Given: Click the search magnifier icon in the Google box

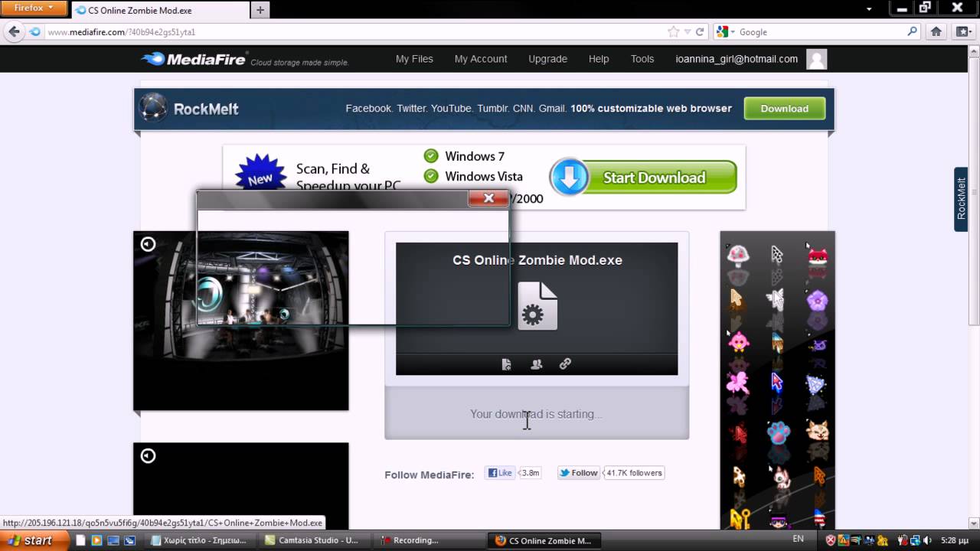Looking at the screenshot, I should (912, 31).
